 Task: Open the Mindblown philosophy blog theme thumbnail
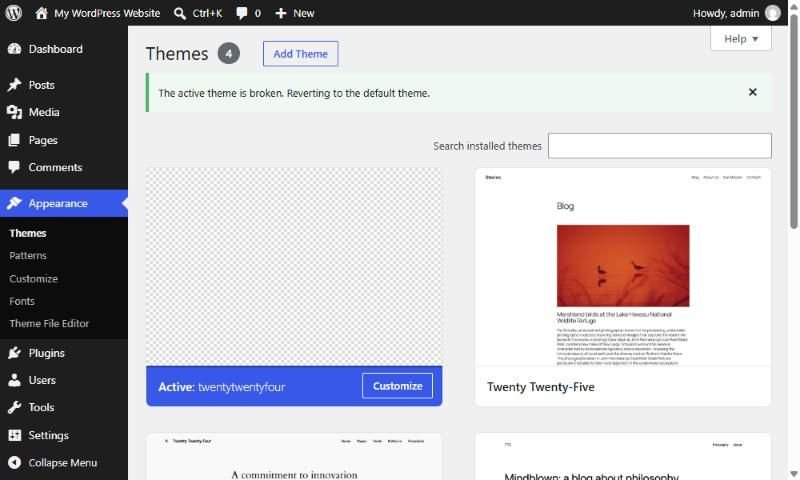point(623,457)
